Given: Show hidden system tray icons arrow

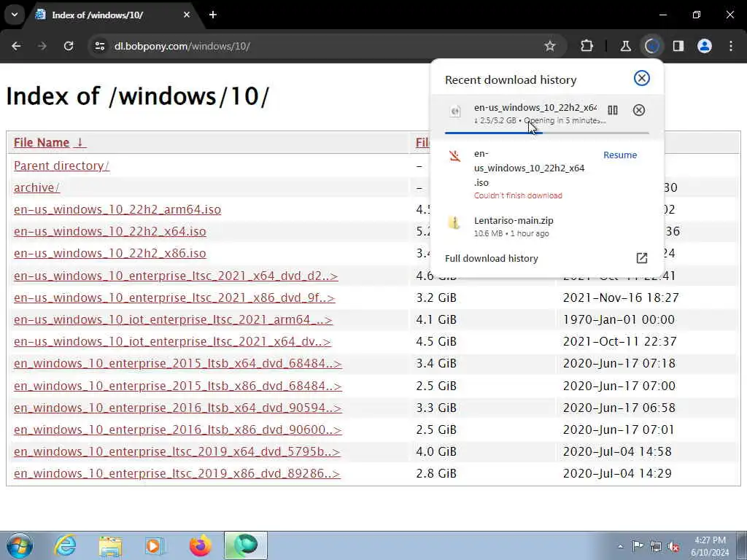Looking at the screenshot, I should tap(620, 546).
